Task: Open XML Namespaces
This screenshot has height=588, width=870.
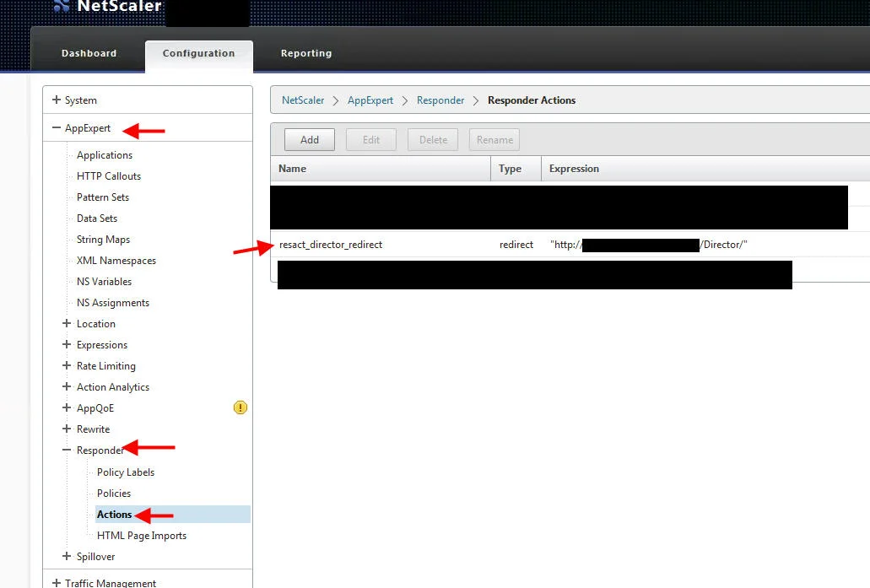Action: point(116,260)
